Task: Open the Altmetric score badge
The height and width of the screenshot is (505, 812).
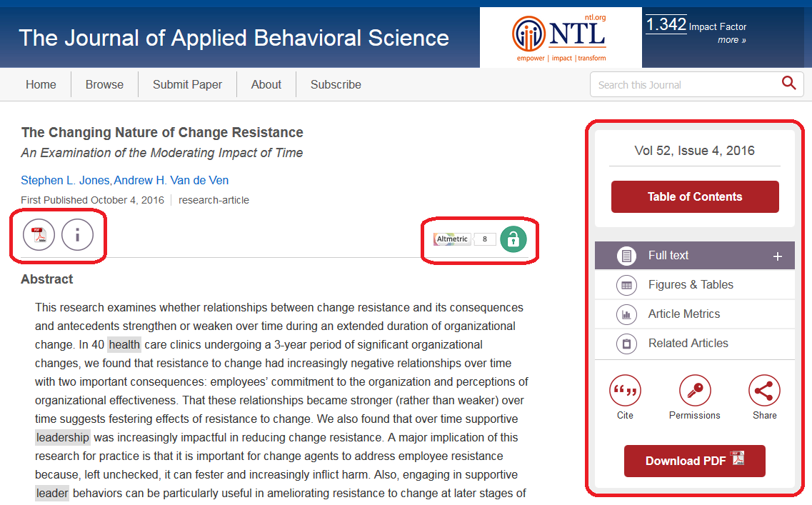Action: pos(464,239)
